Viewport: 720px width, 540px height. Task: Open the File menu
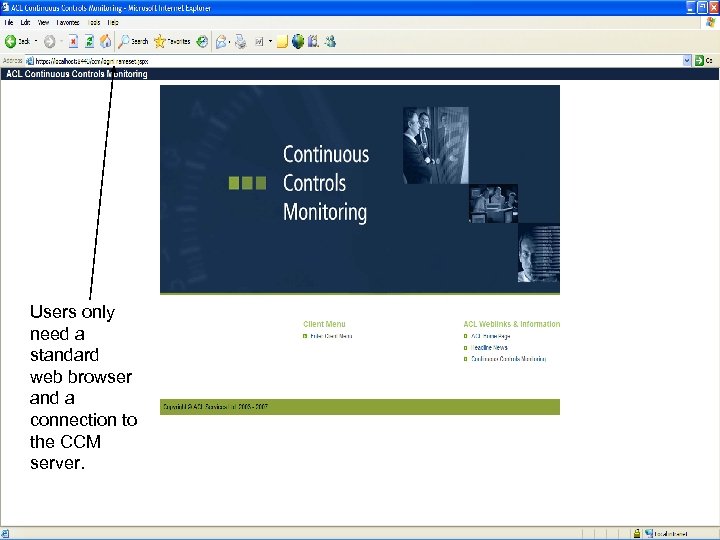coord(9,22)
